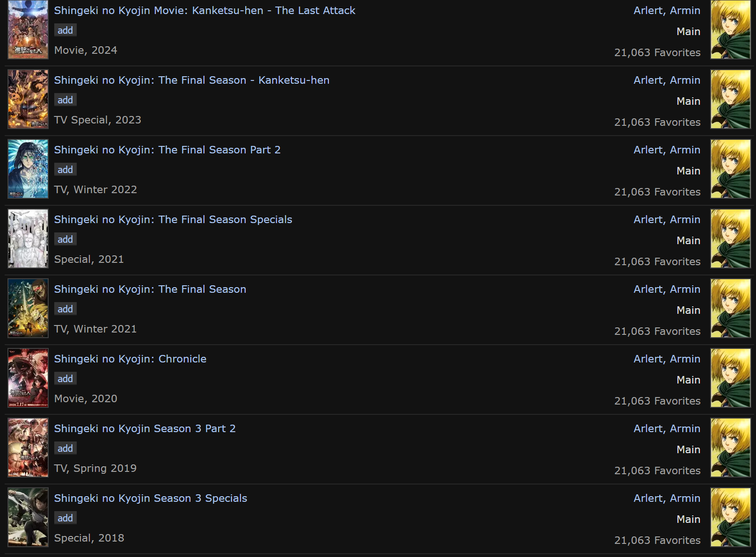Open Shingeki no Kyojin: The Final Season link

click(150, 289)
